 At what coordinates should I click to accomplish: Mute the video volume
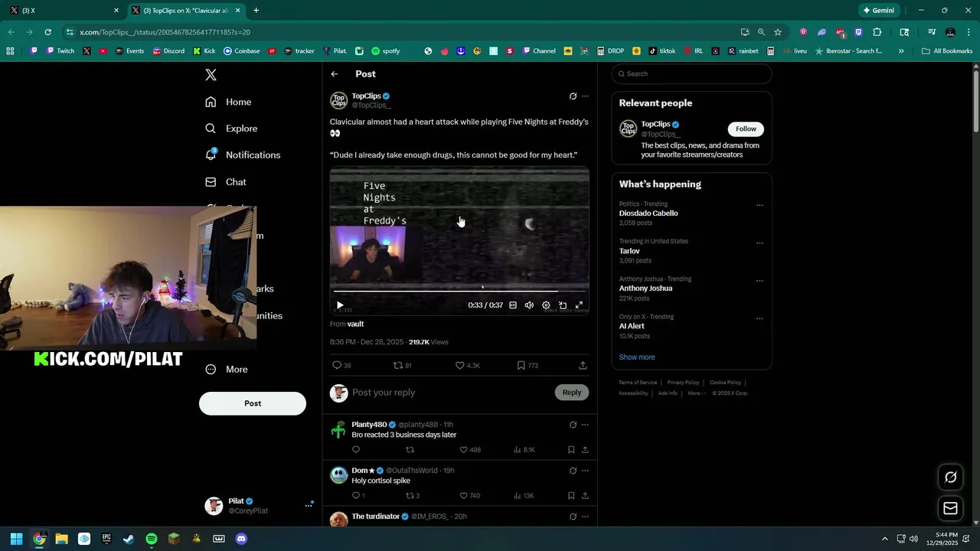click(x=529, y=305)
